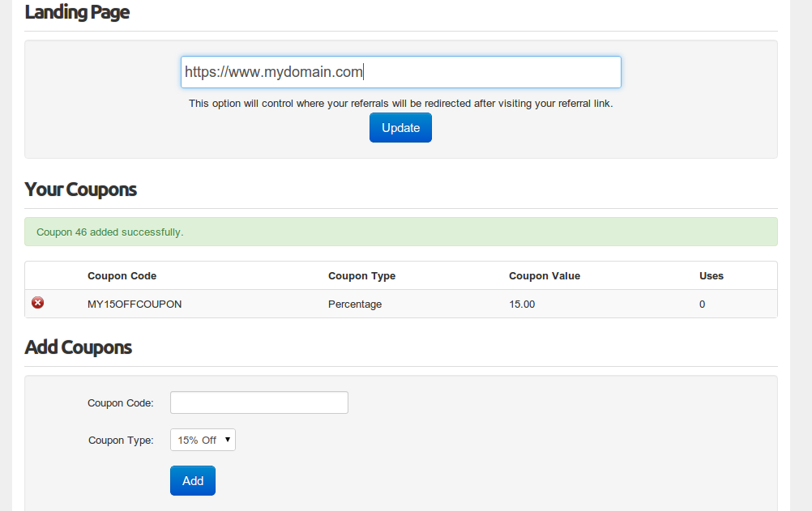Click the referral redirect description text

[x=401, y=104]
